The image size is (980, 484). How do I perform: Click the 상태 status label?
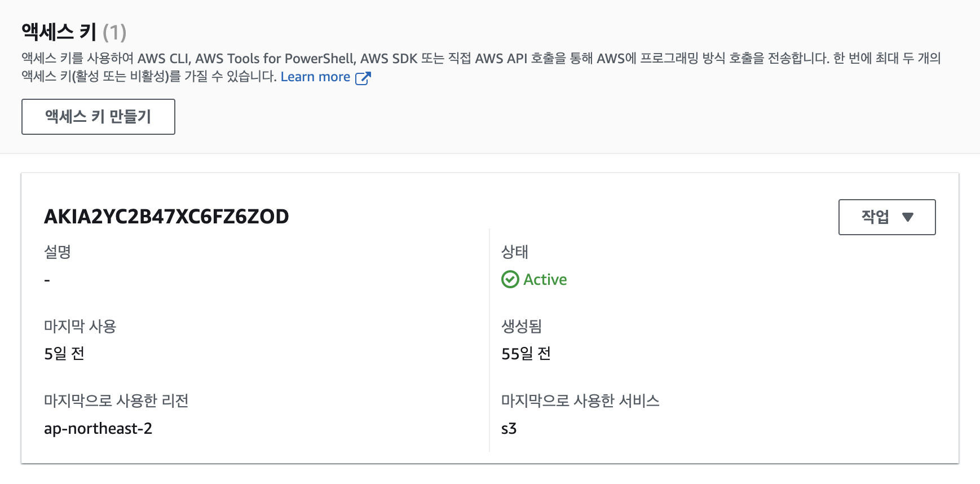[x=514, y=252]
